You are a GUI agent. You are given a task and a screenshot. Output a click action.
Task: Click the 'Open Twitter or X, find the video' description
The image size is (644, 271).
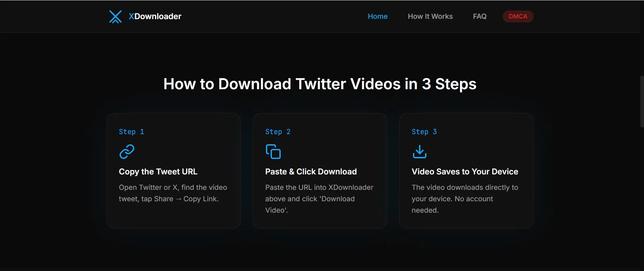173,193
